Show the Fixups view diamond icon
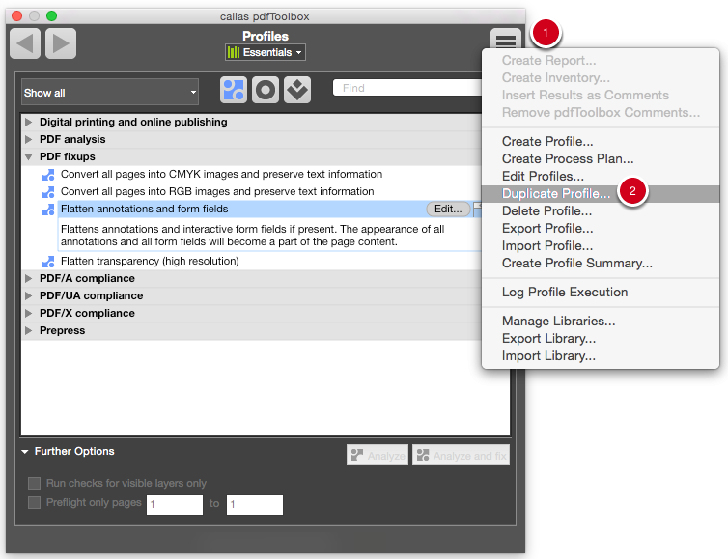Screen dimensions: 728x560 pyautogui.click(x=297, y=90)
